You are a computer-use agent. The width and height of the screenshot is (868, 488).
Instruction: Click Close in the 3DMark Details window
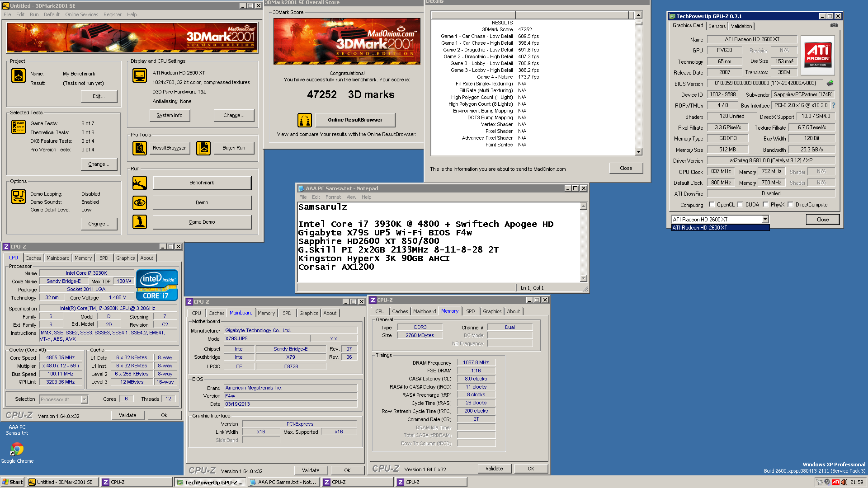click(626, 168)
